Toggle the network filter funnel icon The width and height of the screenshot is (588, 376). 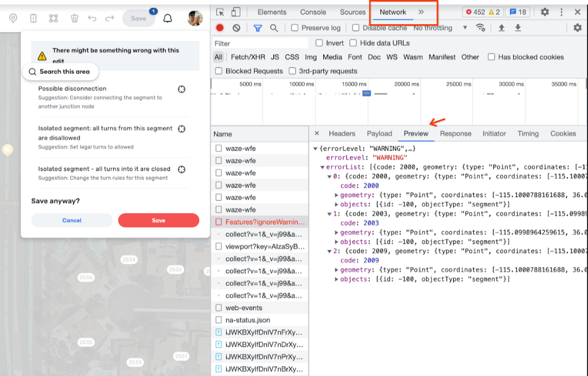tap(258, 28)
